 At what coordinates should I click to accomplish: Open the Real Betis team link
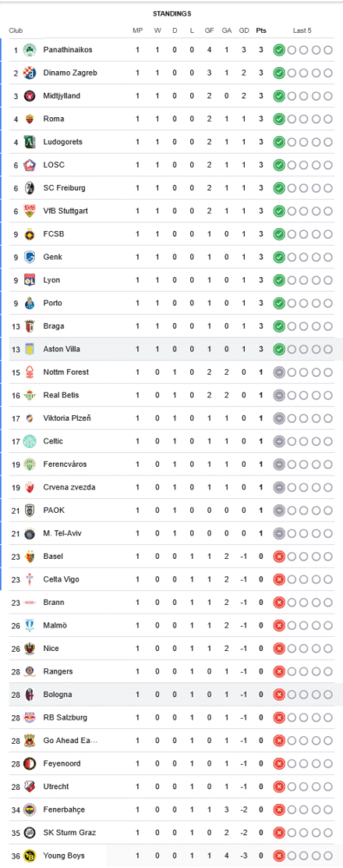click(61, 395)
